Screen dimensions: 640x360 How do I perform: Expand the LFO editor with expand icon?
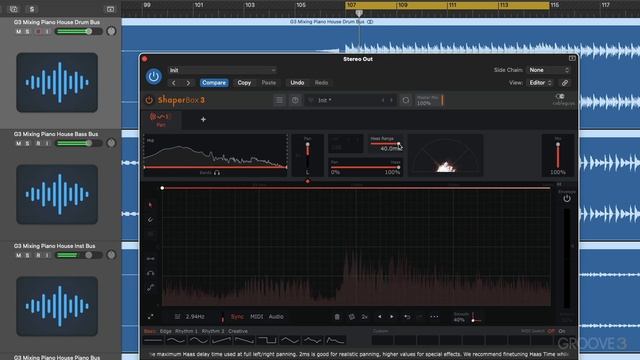(x=151, y=317)
